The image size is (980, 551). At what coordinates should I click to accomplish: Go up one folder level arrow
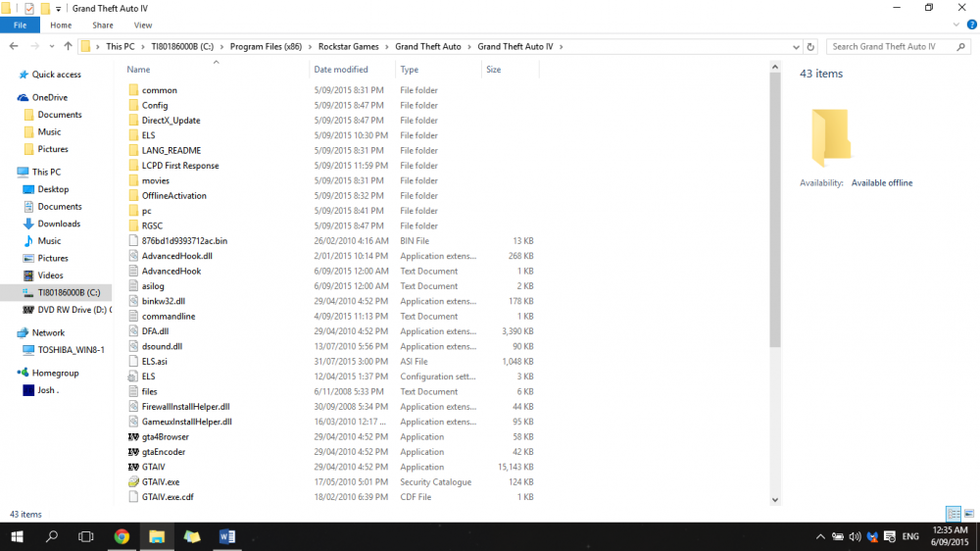(68, 46)
